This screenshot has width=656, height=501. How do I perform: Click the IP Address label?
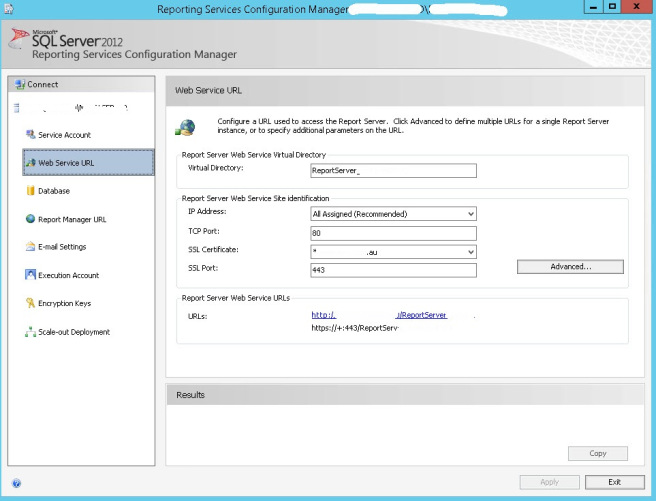tap(207, 212)
